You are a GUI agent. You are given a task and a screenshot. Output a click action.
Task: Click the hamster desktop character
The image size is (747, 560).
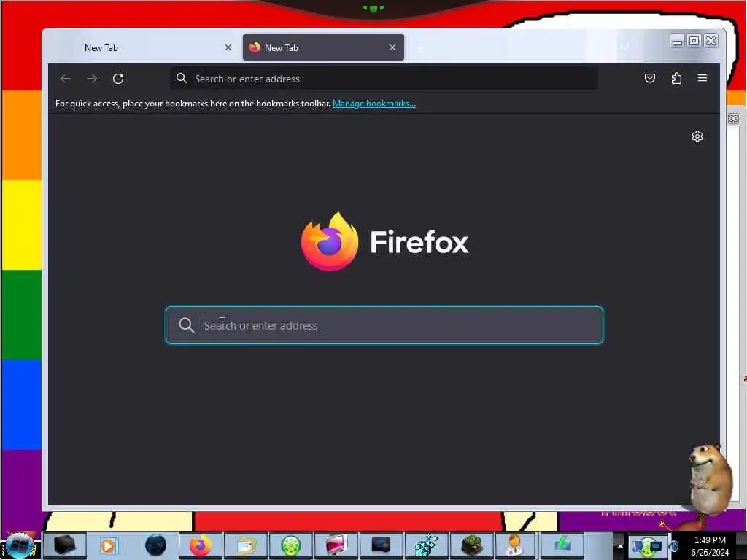pyautogui.click(x=710, y=481)
